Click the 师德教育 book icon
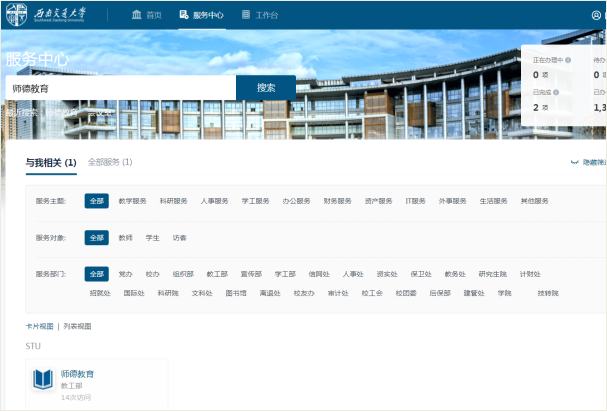This screenshot has height=412, width=607. point(43,379)
